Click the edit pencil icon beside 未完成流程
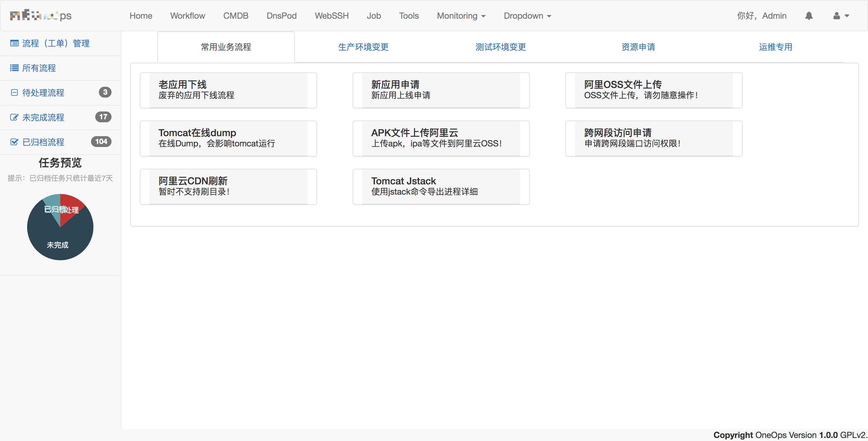This screenshot has height=441, width=868. 14,117
